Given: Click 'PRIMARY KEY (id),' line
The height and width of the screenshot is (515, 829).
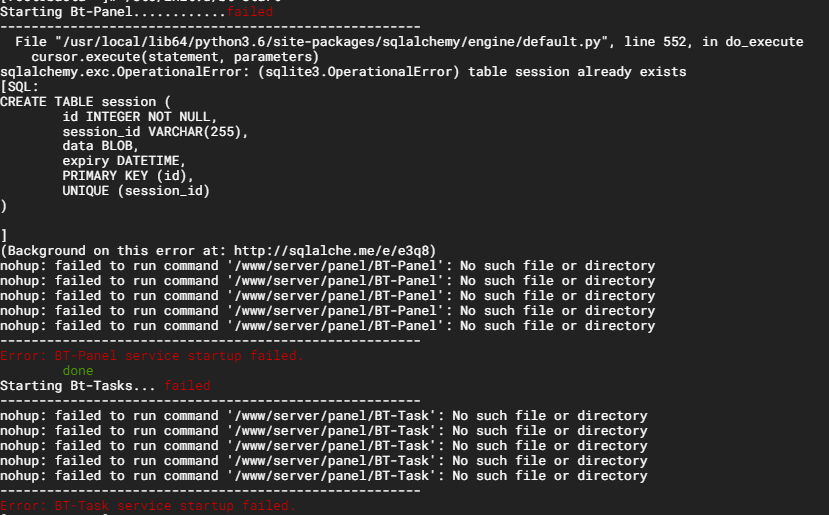Looking at the screenshot, I should coord(128,176).
